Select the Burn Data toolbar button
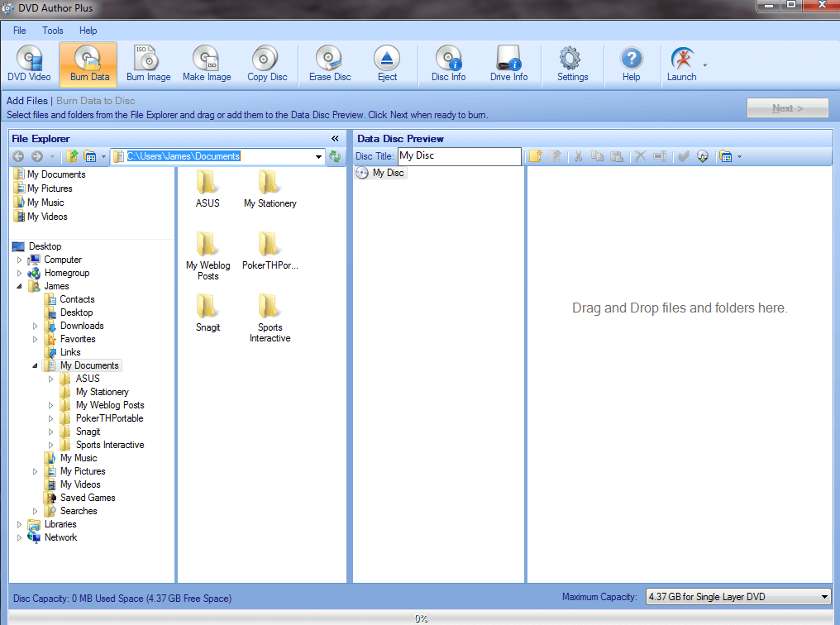 coord(89,64)
